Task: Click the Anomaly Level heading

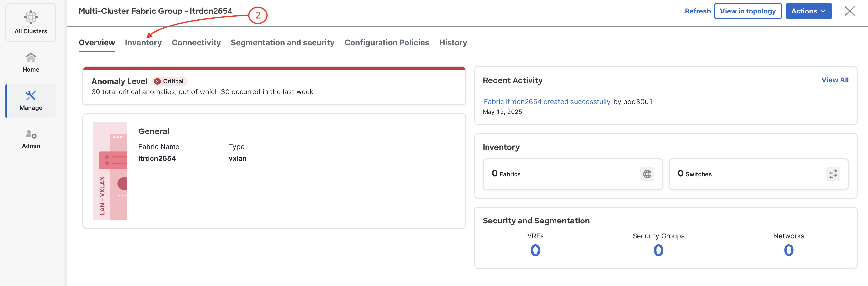Action: coord(119,81)
